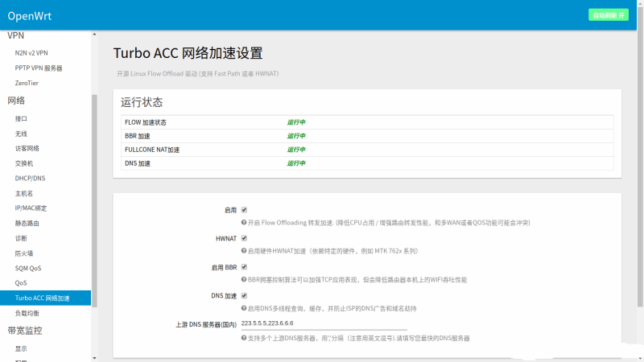Open the 负载均衡 page

(27, 313)
